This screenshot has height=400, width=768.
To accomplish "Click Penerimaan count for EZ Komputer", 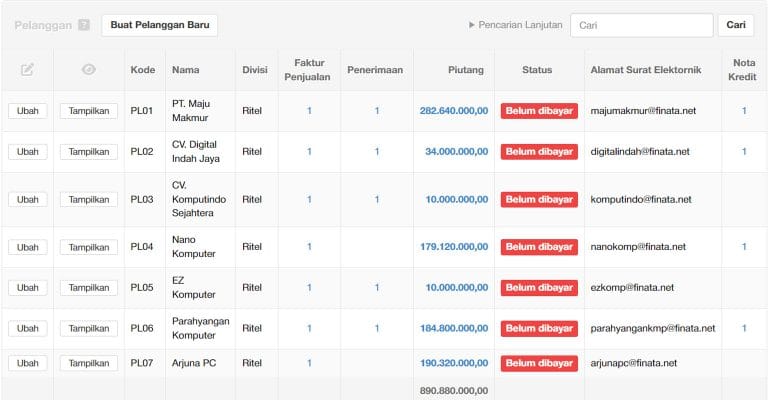I will (377, 287).
